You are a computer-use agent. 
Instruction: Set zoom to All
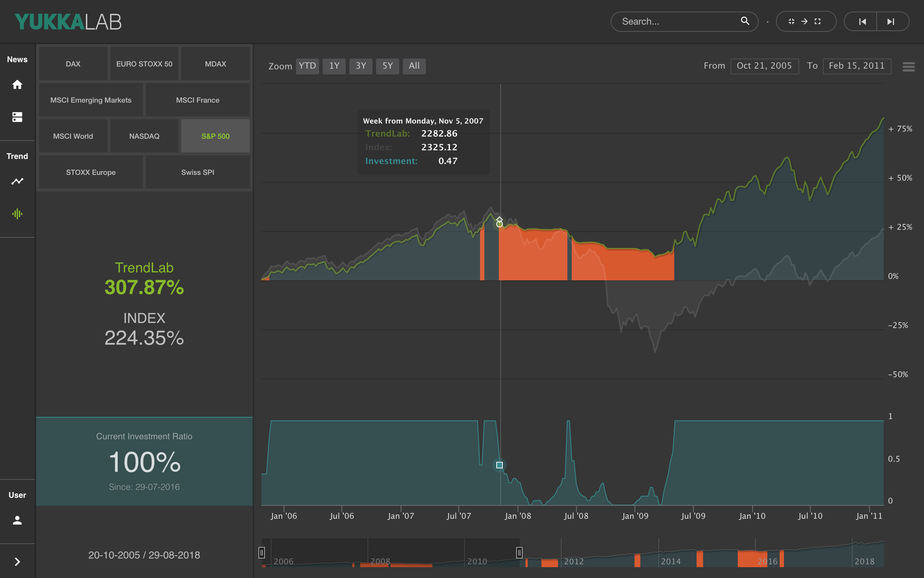[414, 66]
